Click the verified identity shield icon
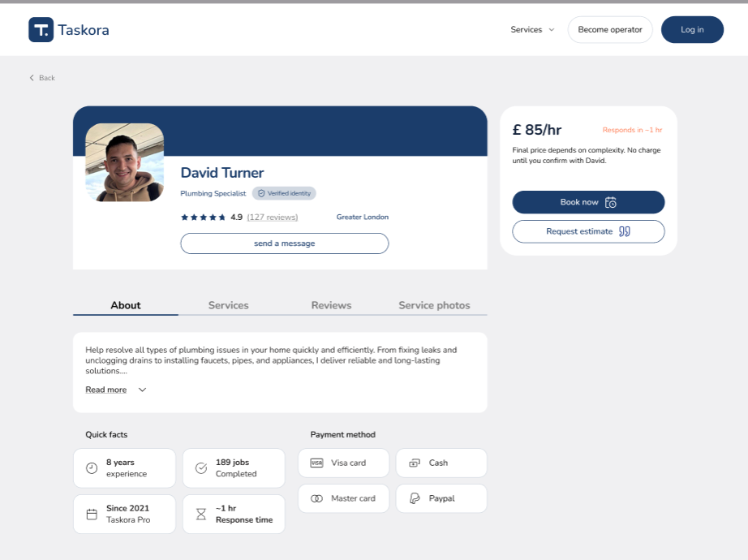This screenshot has width=748, height=560. coord(261,193)
